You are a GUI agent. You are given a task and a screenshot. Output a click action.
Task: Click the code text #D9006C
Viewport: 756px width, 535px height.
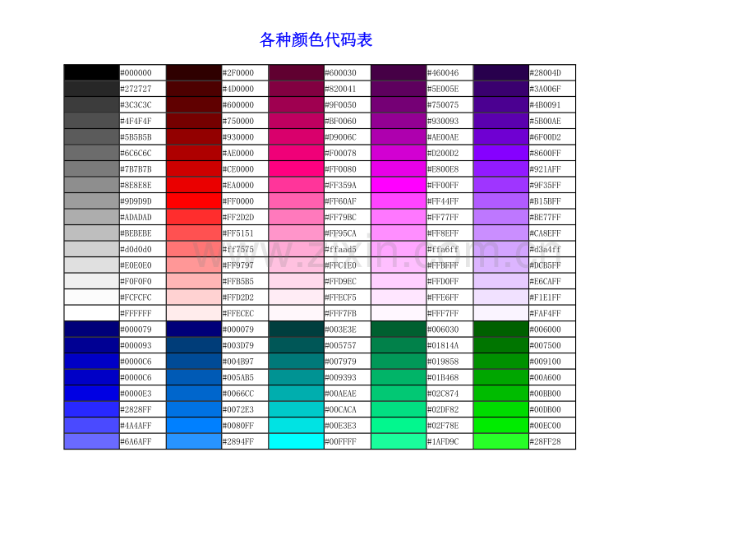[340, 137]
